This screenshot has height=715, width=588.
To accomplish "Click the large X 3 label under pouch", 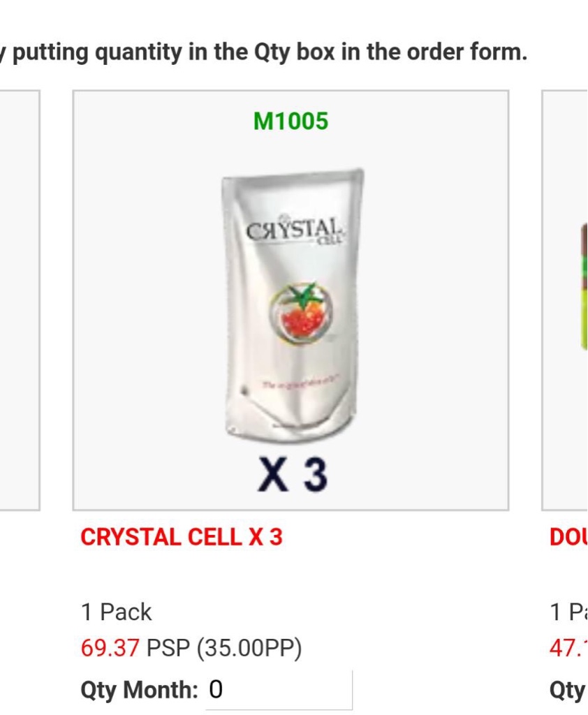I will [292, 476].
